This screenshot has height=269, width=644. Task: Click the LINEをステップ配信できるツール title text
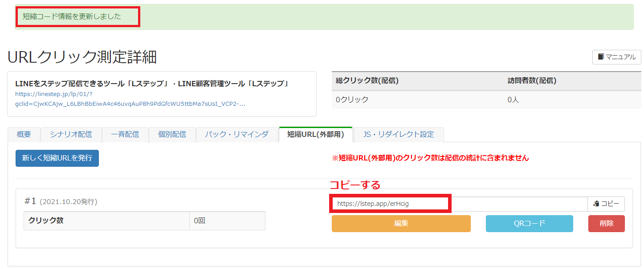(x=152, y=83)
